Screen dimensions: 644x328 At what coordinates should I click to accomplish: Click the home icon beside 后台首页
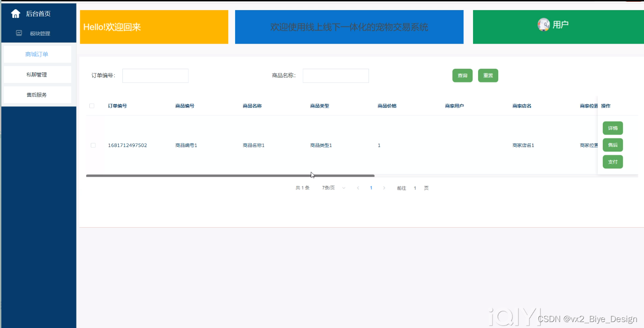coord(16,14)
